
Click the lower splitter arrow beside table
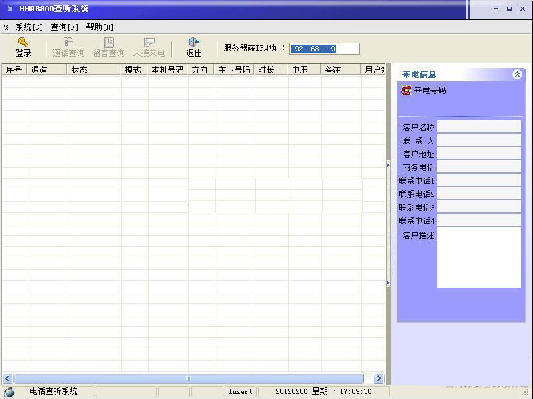388,283
